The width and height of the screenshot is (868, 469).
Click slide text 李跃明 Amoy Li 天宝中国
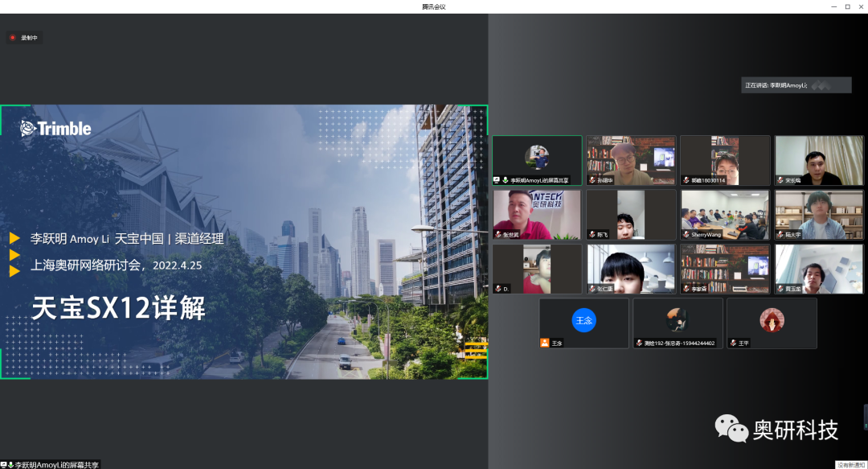click(97, 239)
